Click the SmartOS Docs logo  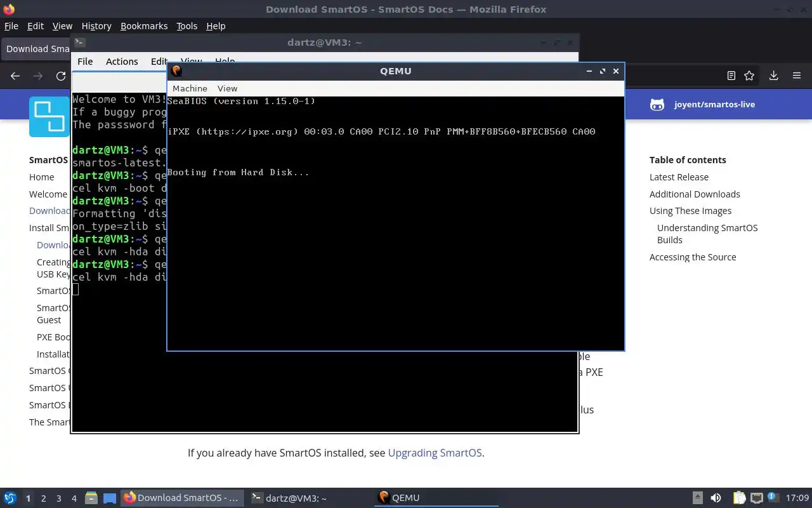click(x=49, y=117)
